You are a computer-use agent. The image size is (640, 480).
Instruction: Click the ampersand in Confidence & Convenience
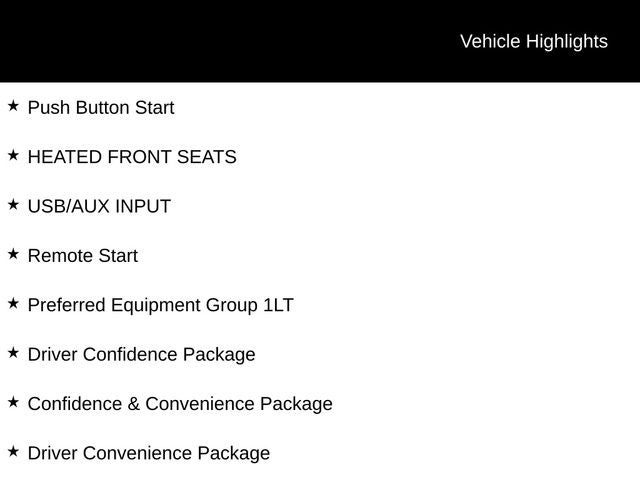[132, 404]
